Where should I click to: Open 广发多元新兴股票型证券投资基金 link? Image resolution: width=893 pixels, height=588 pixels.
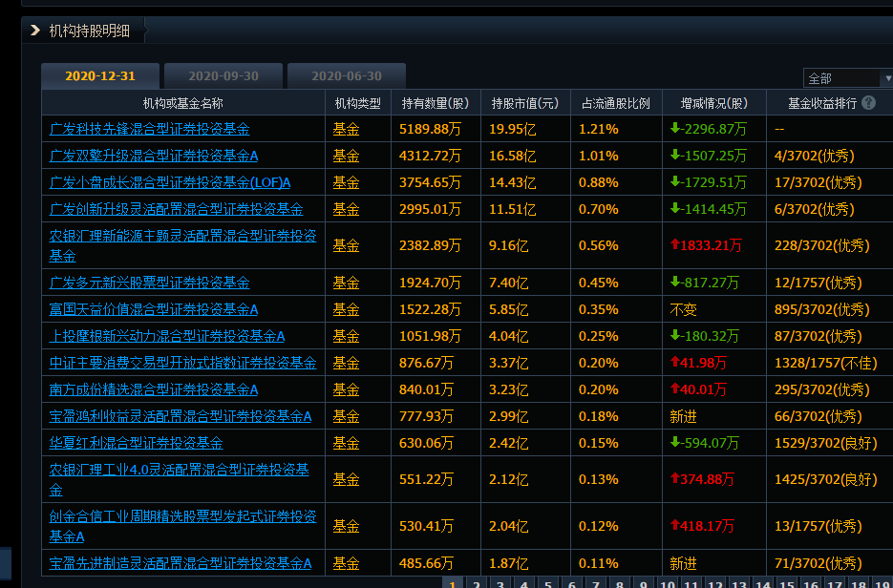coord(149,283)
